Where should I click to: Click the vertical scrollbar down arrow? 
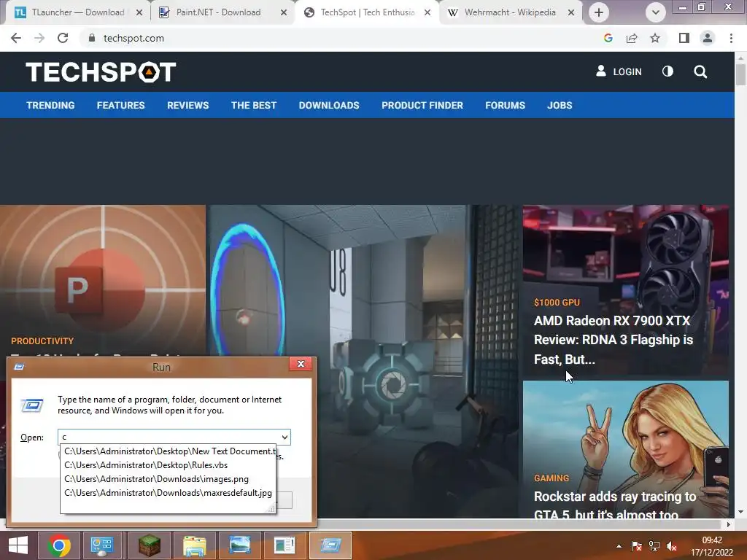pos(740,513)
